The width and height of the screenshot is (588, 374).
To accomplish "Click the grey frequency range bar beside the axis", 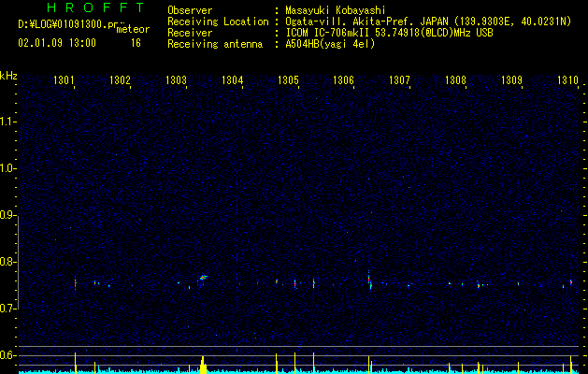I will (x=18, y=262).
